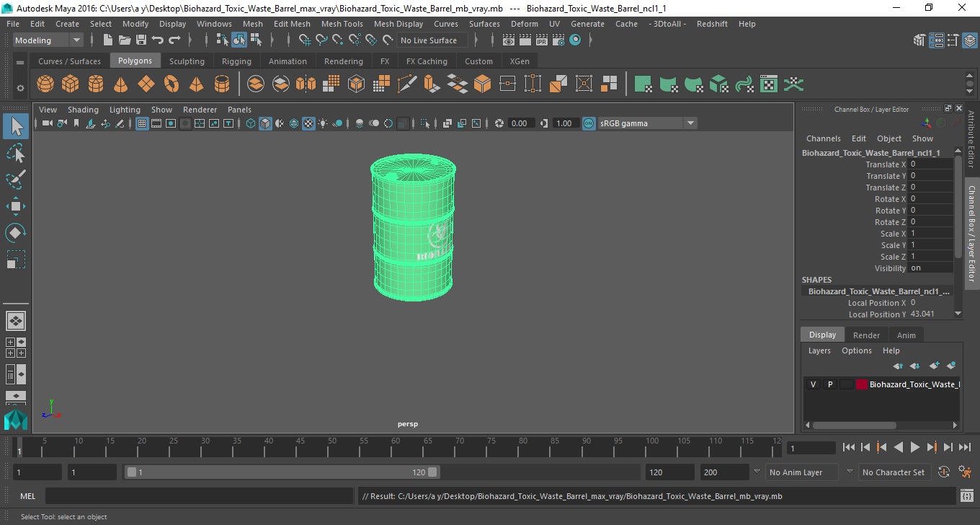The image size is (980, 525).
Task: Open the UV Editor shelf icon
Action: (x=769, y=84)
